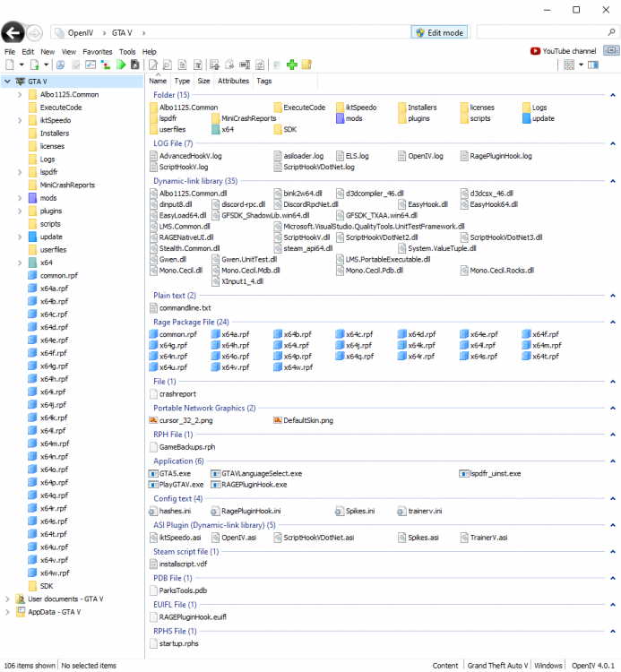Viewport: 621px width, 672px height.
Task: Select DefaultSkin.png image file
Action: pyautogui.click(x=304, y=420)
